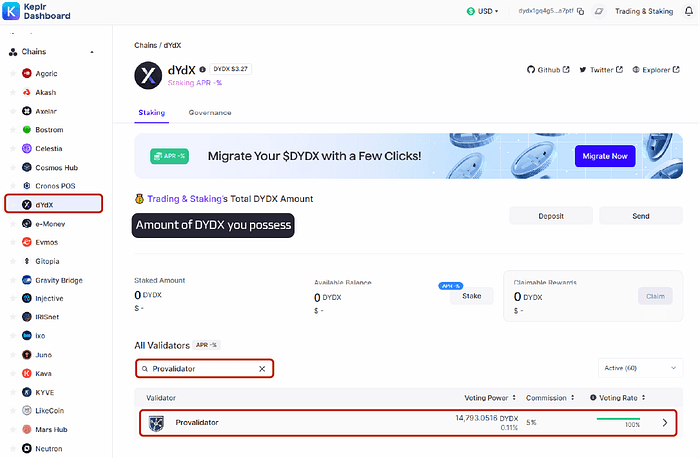700x458 pixels.
Task: Click the Claim rewards button
Action: click(x=655, y=296)
